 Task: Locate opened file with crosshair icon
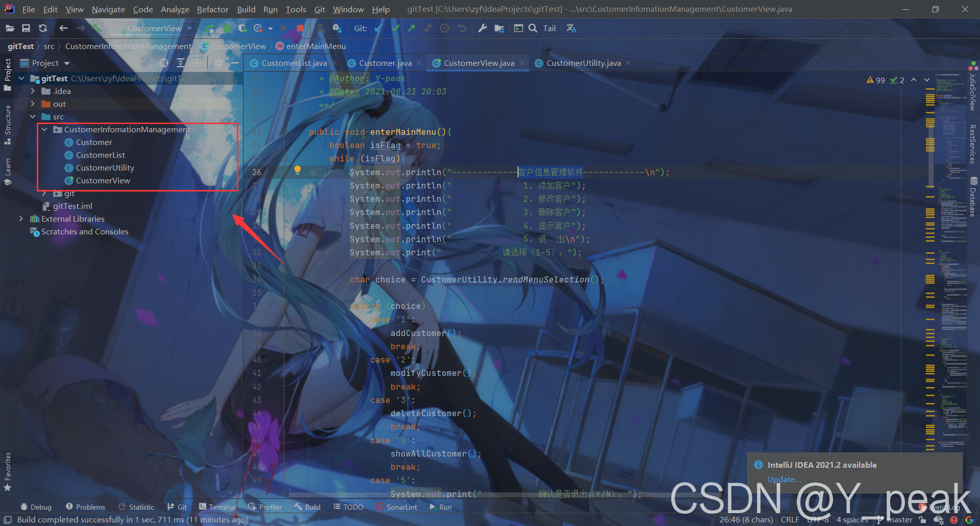click(x=164, y=63)
